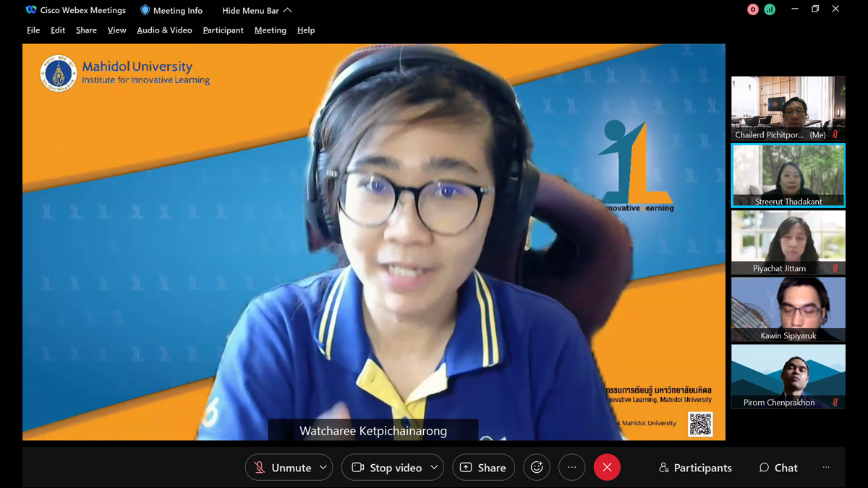
Task: Click the red leave meeting icon
Action: (x=607, y=468)
